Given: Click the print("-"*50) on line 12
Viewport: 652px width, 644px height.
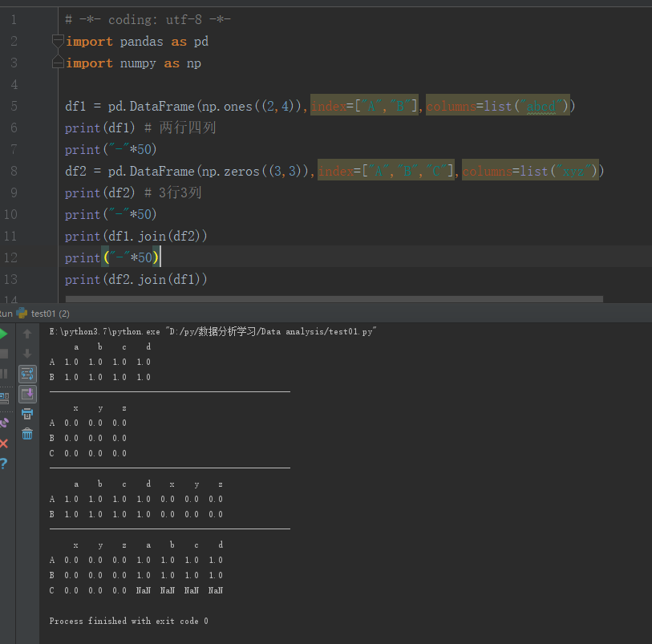Looking at the screenshot, I should tap(111, 257).
